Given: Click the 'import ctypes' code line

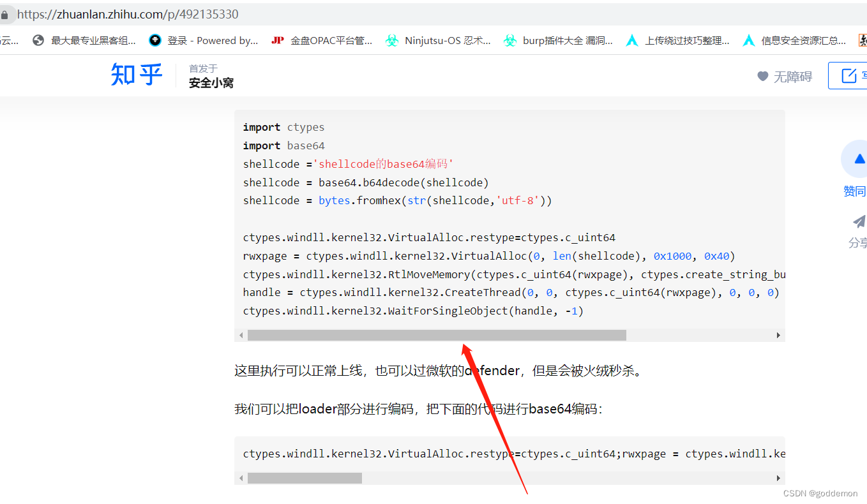Looking at the screenshot, I should click(283, 127).
